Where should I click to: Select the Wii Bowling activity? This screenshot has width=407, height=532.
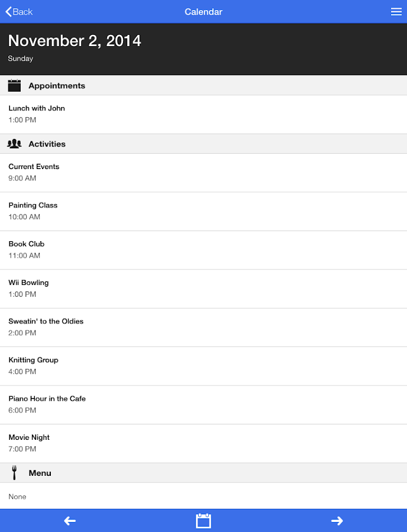click(204, 288)
